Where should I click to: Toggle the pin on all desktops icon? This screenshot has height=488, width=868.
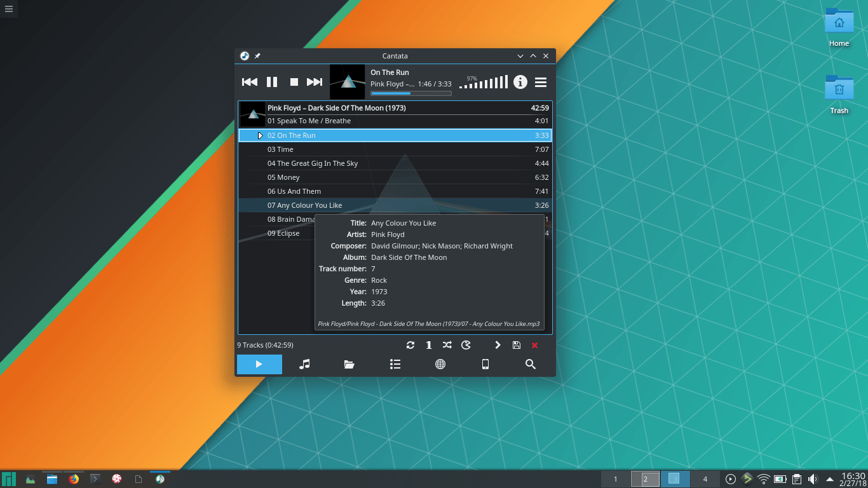tap(257, 56)
